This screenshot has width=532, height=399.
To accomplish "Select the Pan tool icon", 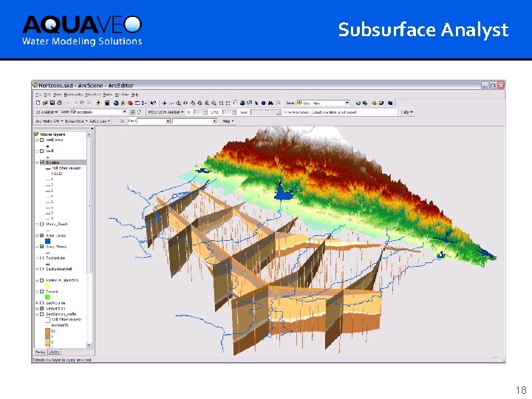I will tap(235, 103).
